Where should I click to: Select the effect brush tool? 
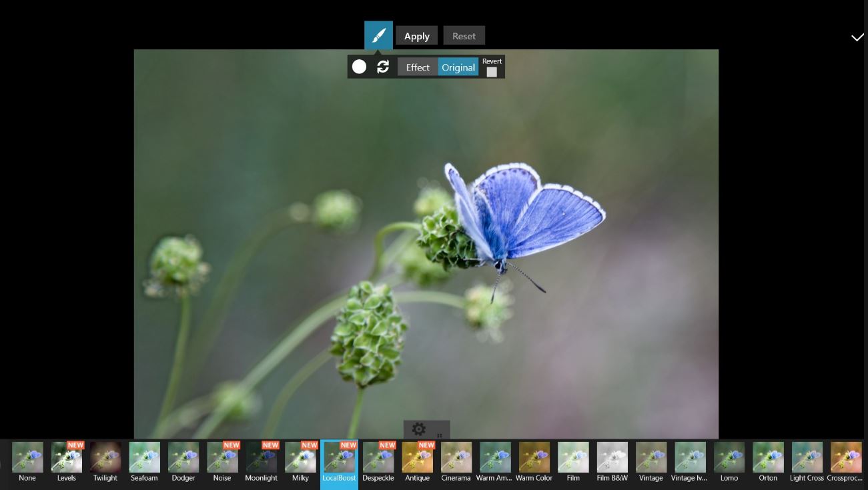coord(378,35)
